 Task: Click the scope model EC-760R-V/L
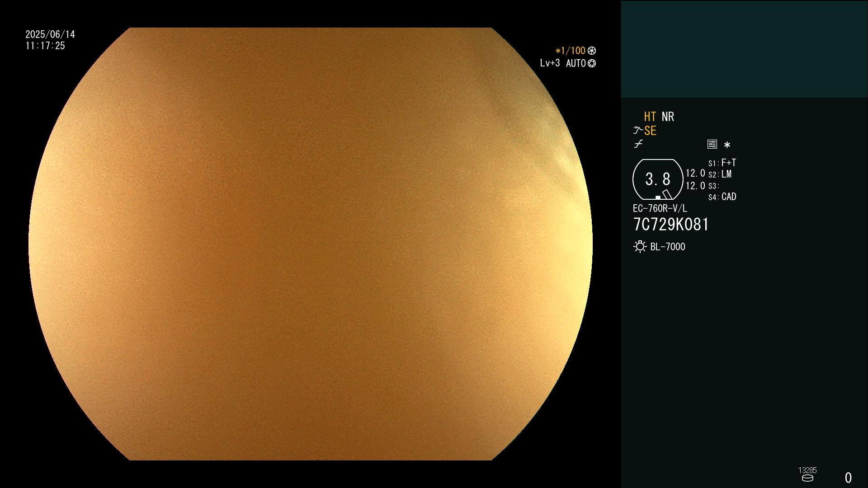660,208
